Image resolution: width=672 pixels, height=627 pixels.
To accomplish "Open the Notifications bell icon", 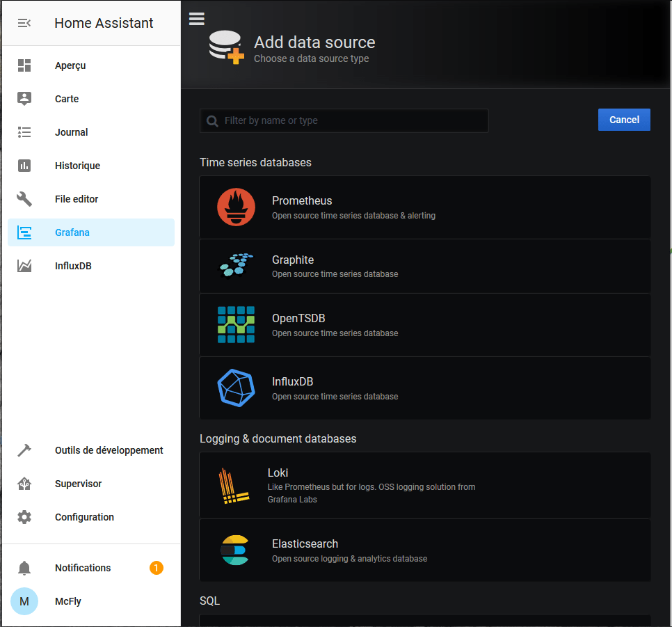I will [24, 568].
